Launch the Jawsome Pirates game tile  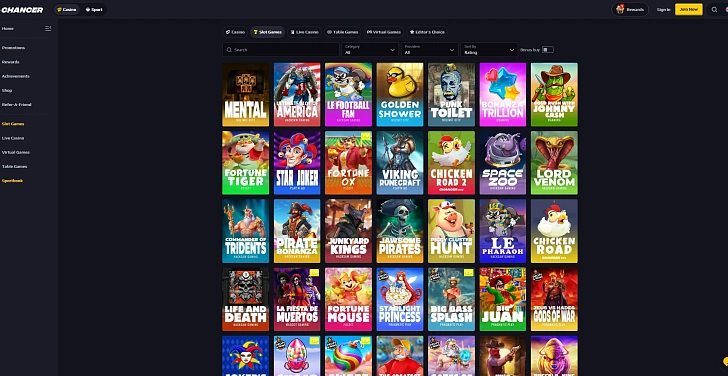click(x=400, y=231)
